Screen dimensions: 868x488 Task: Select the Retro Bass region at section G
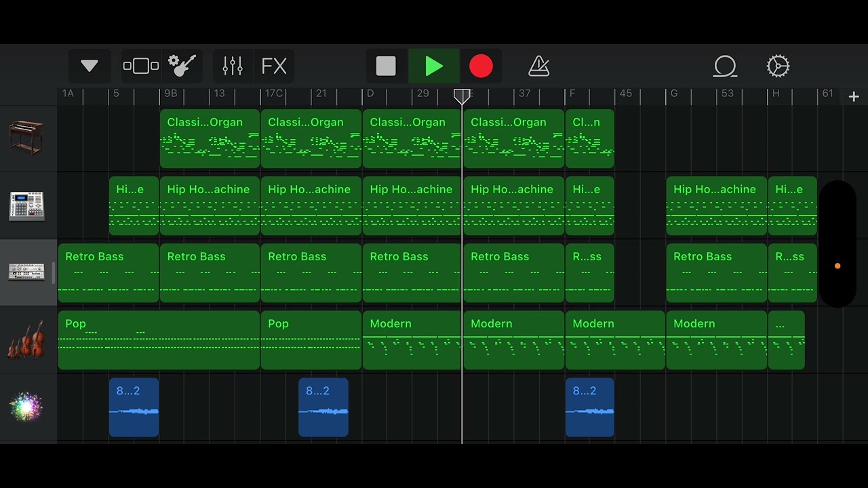(717, 272)
